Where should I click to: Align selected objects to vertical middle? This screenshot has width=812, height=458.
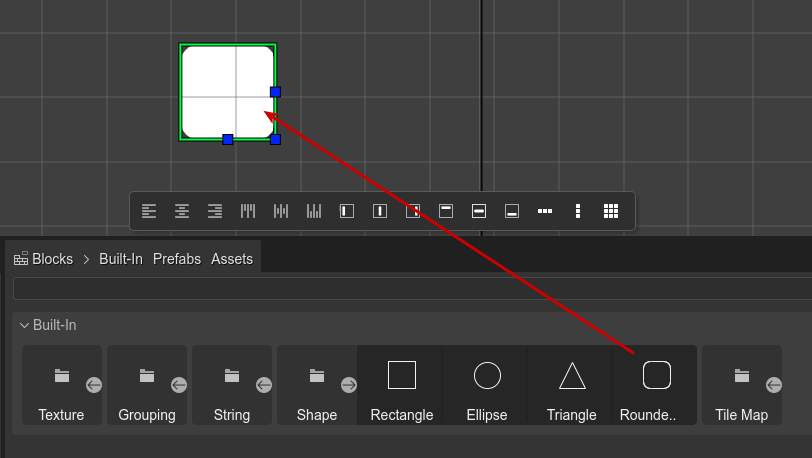click(x=281, y=211)
